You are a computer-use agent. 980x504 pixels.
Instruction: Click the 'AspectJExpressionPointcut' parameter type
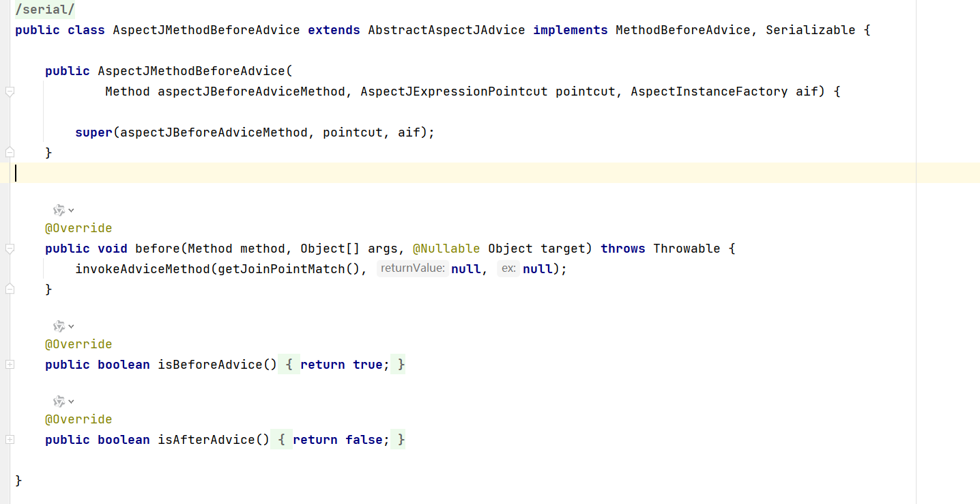(x=454, y=92)
